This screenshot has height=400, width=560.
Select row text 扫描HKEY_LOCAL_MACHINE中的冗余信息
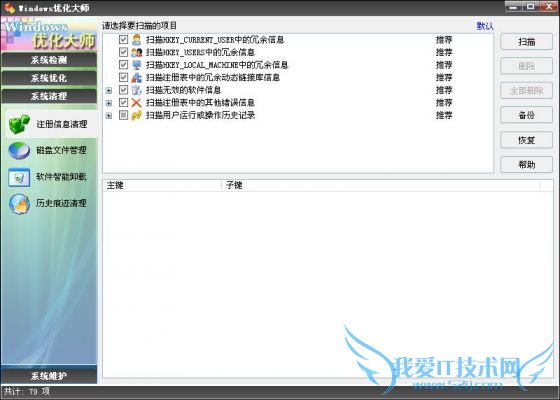(217, 65)
